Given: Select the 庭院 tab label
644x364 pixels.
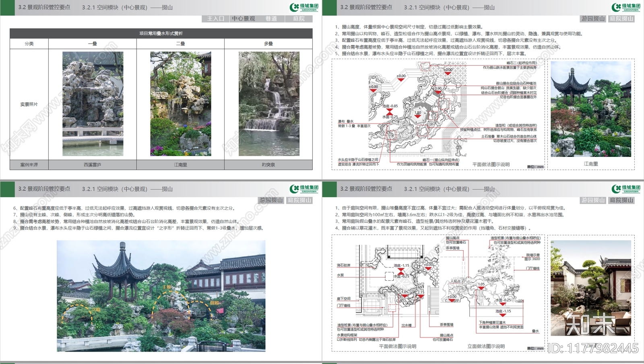Looking at the screenshot, I should click(299, 19).
